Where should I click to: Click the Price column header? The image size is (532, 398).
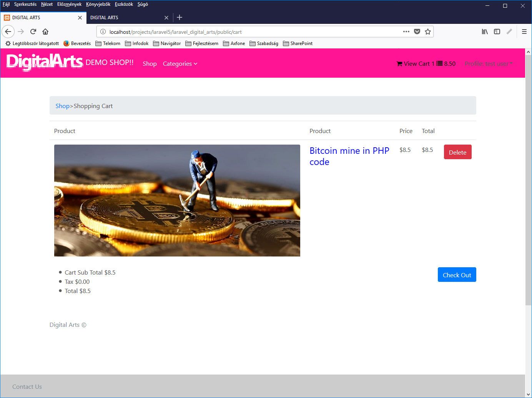tap(406, 131)
